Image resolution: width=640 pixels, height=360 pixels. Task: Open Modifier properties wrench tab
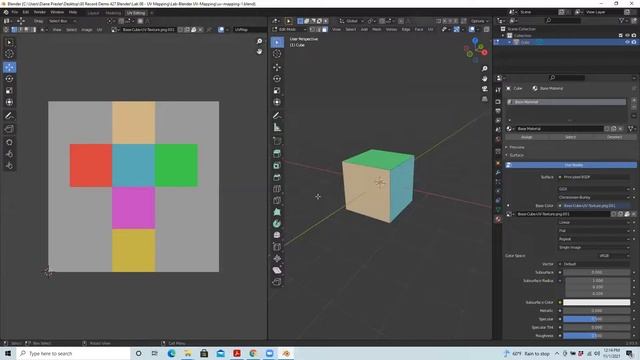498,173
